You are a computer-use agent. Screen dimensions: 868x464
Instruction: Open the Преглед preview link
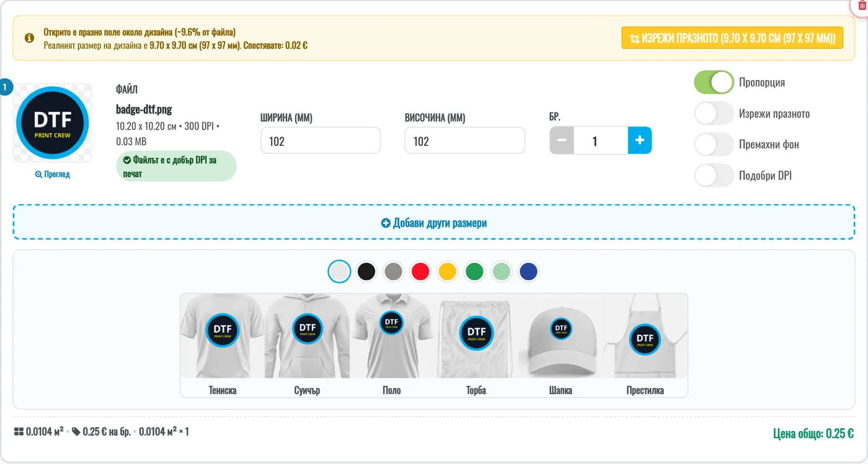[53, 174]
